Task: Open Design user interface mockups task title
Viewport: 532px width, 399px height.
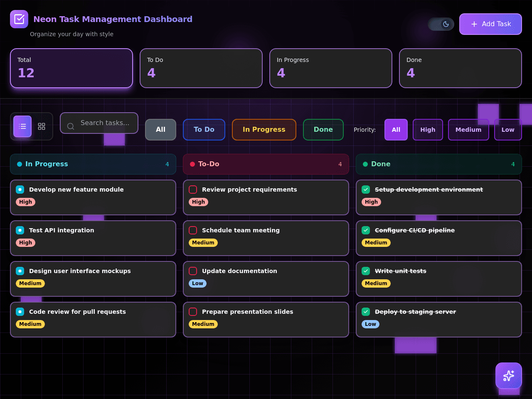Action: click(x=80, y=271)
